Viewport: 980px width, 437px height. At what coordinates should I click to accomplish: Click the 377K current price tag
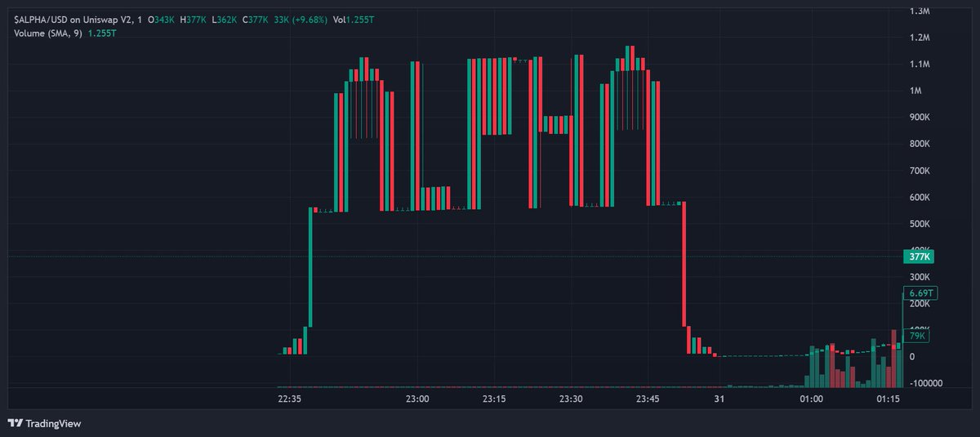[x=919, y=256]
